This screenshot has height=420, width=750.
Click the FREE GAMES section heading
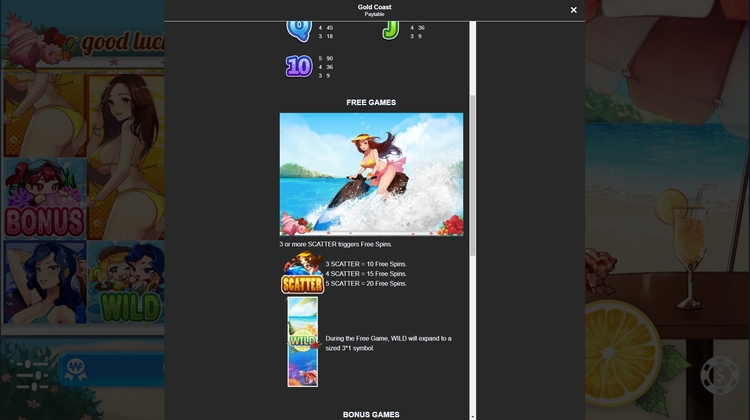[x=371, y=103]
